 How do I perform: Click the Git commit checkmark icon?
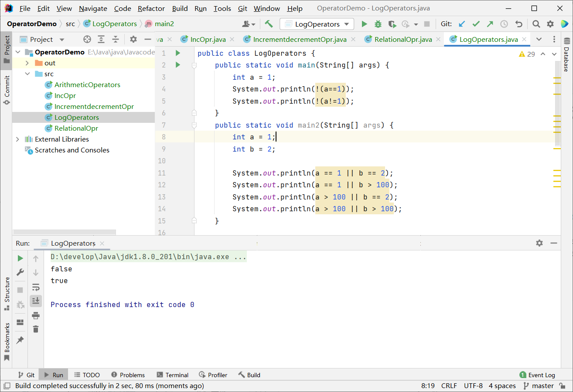(476, 24)
